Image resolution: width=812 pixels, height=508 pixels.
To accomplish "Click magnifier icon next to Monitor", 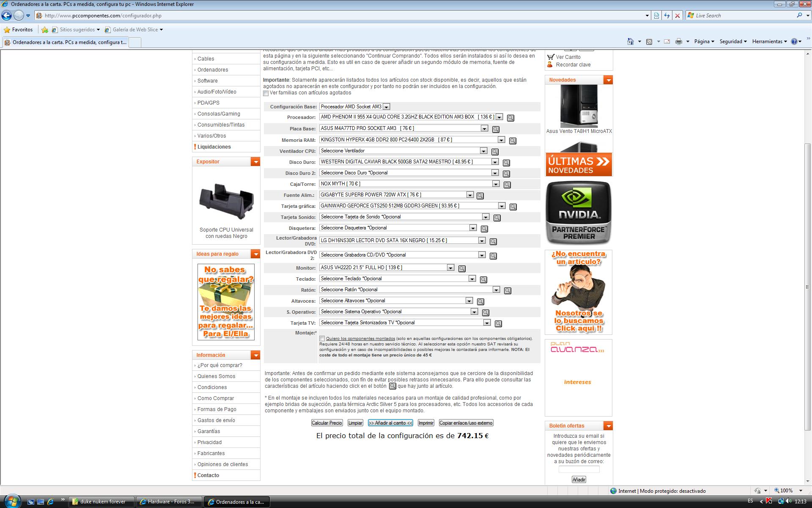I will [x=462, y=268].
